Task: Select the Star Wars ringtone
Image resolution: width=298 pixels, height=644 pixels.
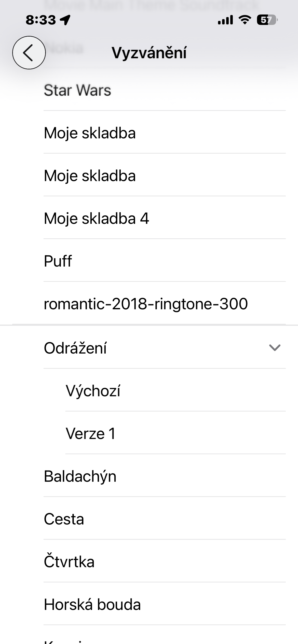Action: coord(77,90)
